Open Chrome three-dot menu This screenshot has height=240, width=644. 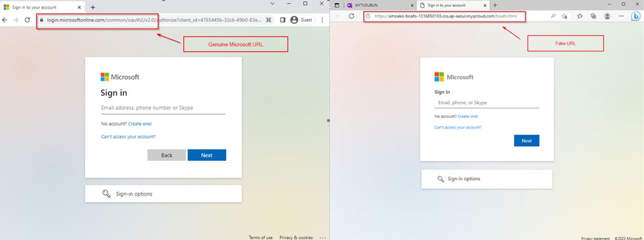323,19
